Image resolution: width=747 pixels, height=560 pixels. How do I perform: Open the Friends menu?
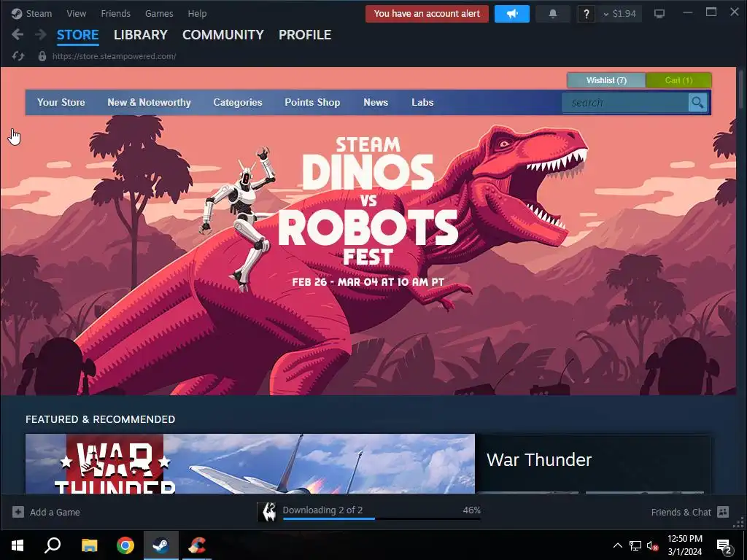pos(116,13)
